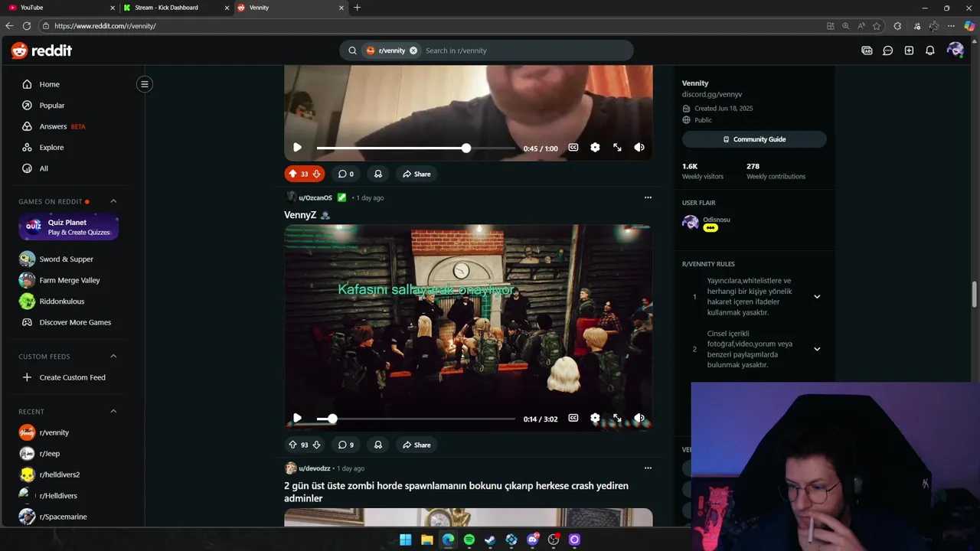Open the Reddit chat icon
This screenshot has height=551, width=980.
(x=887, y=51)
